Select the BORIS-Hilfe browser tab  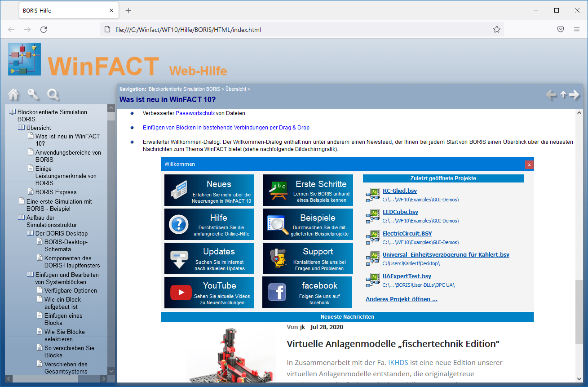tap(69, 10)
